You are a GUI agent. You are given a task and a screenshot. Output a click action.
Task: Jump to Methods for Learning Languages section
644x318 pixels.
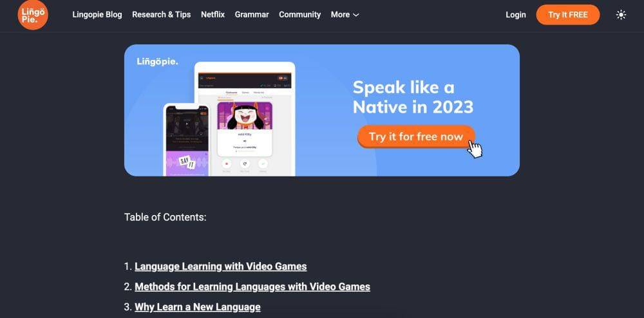(x=252, y=286)
